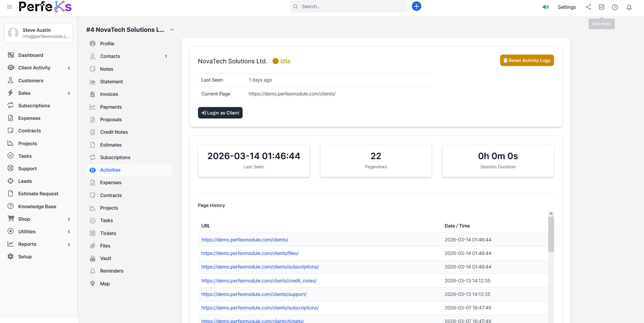The image size is (644, 323).
Task: Click the clock timesheet icon
Action: coord(615,7)
